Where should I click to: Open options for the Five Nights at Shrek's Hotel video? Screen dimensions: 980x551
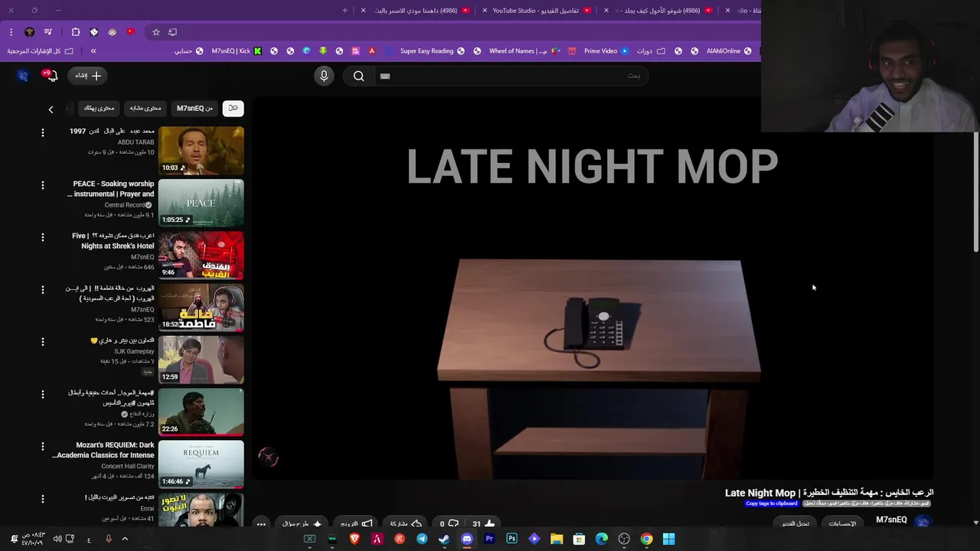43,237
